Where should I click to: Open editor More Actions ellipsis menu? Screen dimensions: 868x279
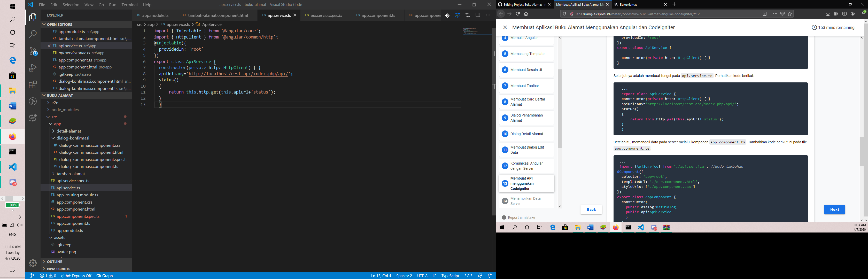click(488, 16)
